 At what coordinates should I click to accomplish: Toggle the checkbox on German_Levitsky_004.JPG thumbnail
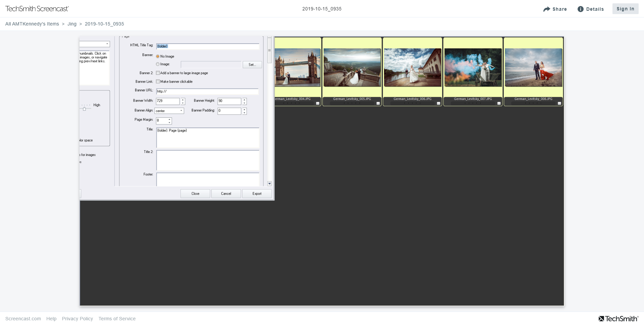pyautogui.click(x=318, y=103)
